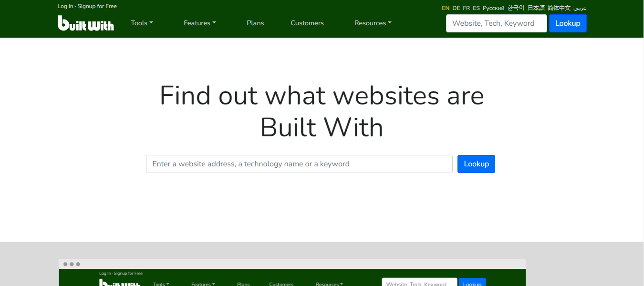Select the English (EN) language indicator

(446, 8)
